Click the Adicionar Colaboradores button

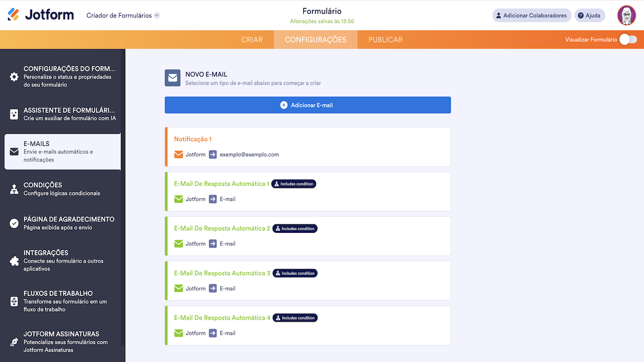531,16
